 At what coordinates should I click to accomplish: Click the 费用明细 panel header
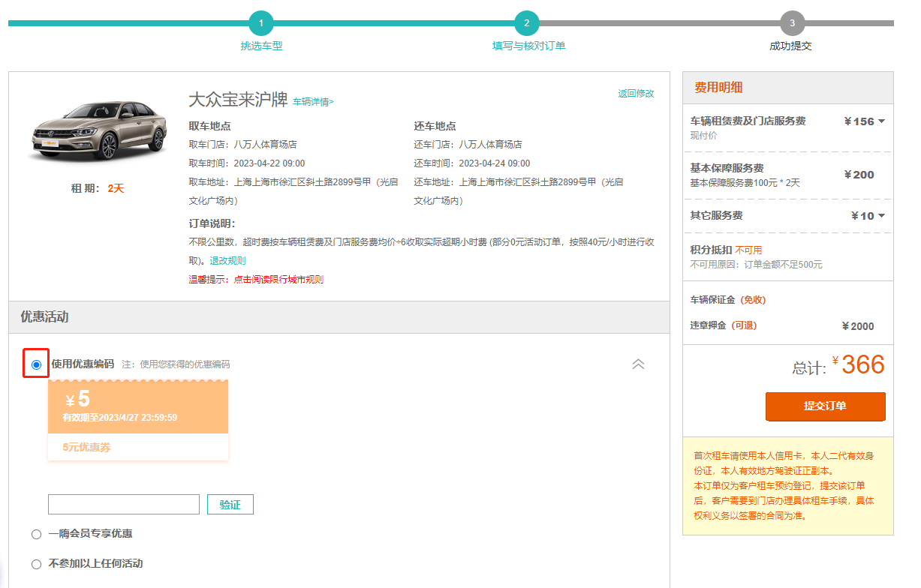788,88
